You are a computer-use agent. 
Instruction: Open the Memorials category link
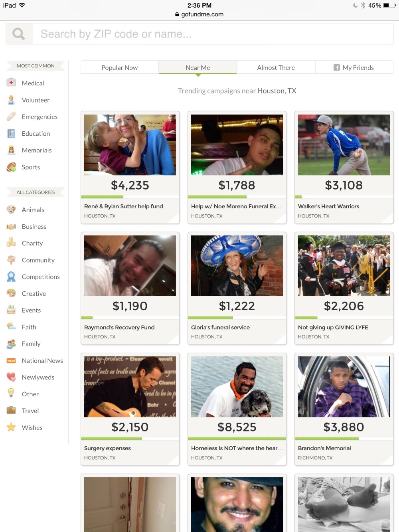[x=37, y=150]
